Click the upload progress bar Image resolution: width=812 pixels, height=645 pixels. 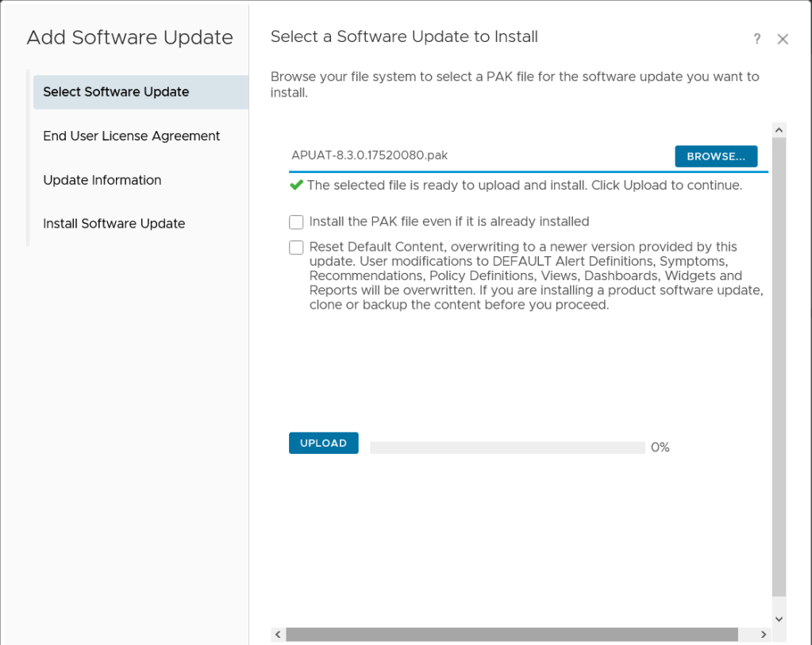[x=507, y=447]
